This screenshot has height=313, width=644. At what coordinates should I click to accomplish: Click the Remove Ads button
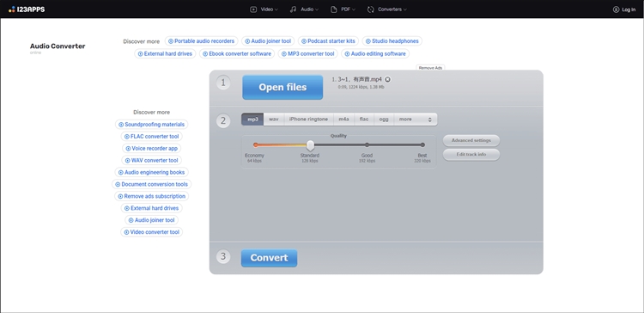point(430,68)
